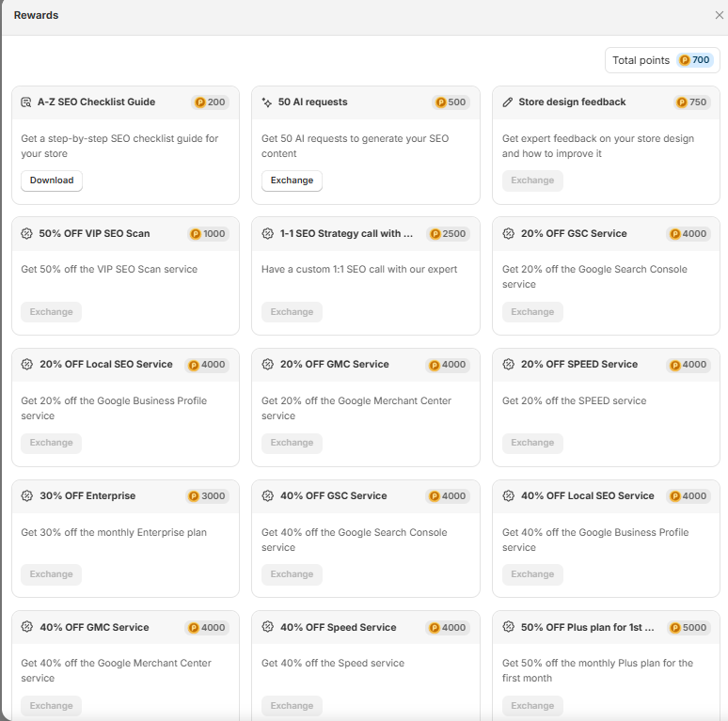Click the discount icon for 20% OFF SPEED Service
The width and height of the screenshot is (728, 721).
tap(508, 364)
